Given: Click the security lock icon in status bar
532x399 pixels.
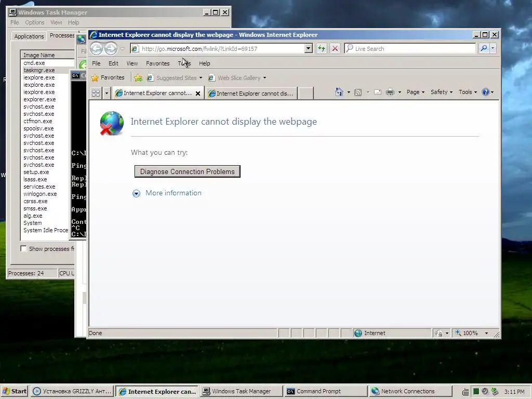Looking at the screenshot, I should point(440,333).
